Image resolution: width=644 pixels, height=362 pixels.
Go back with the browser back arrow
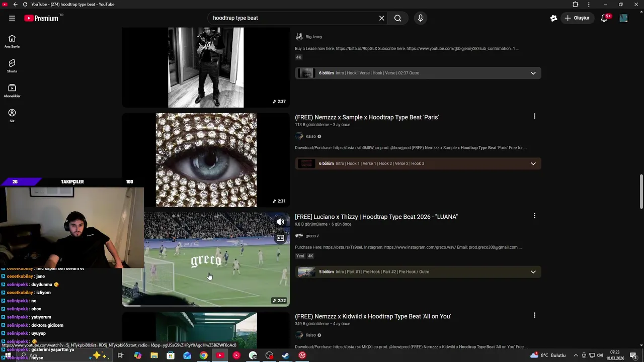coord(15,4)
